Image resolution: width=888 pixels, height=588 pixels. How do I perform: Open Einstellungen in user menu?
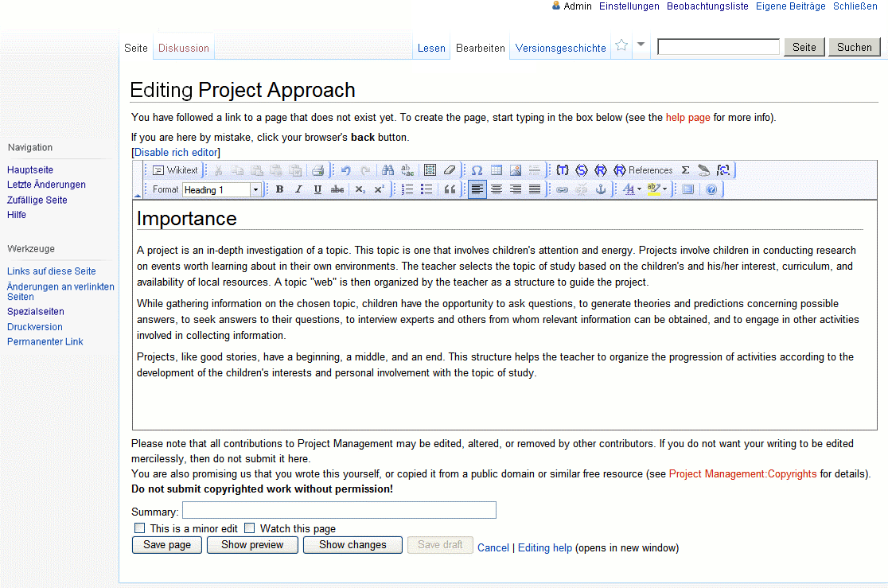(629, 6)
